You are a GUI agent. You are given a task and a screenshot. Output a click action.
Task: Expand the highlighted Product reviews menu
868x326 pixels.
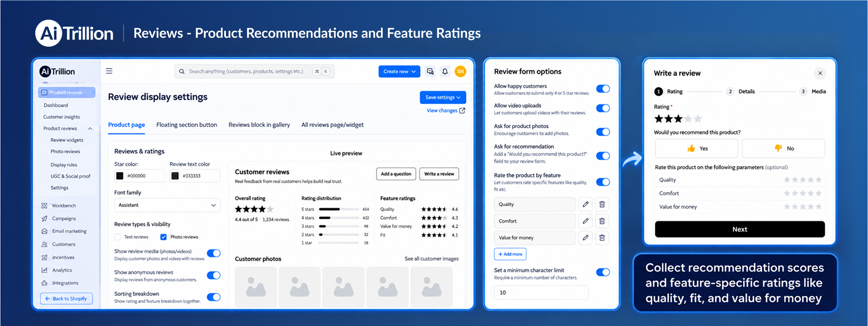pos(67,93)
